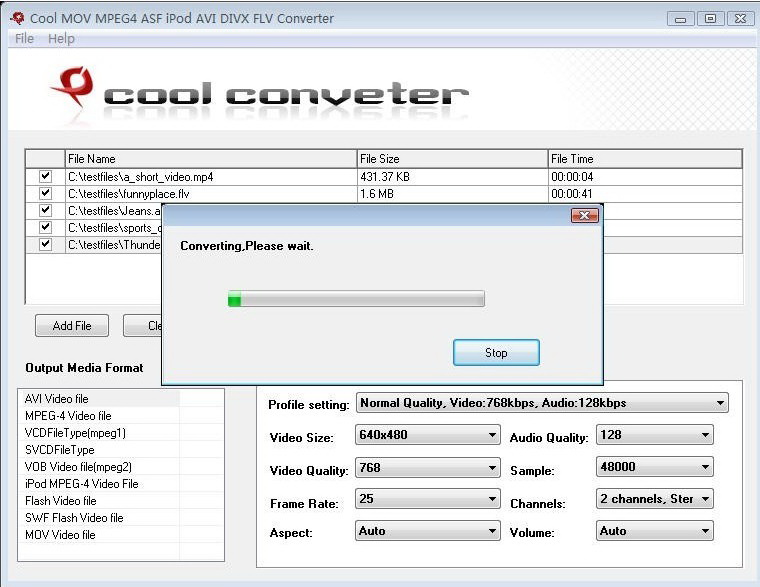Open the Sample dropdown showing 48000

(x=655, y=467)
